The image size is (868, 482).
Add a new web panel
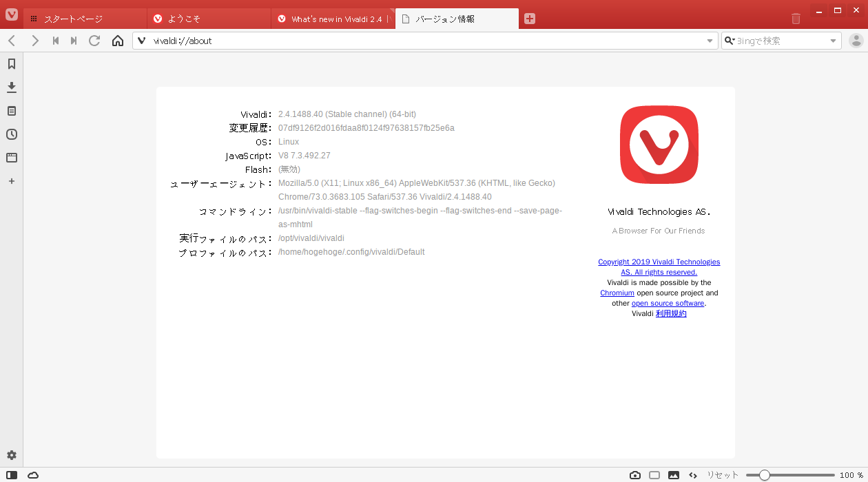[12, 181]
